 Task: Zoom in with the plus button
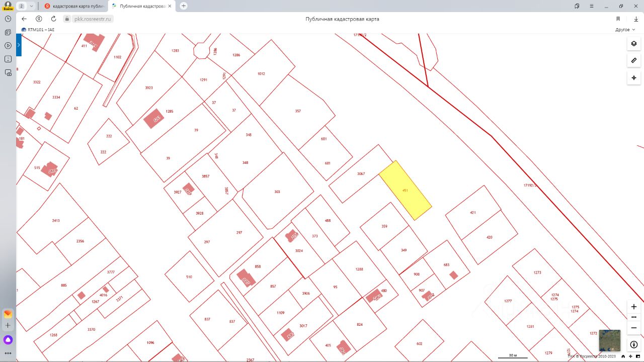pos(633,307)
